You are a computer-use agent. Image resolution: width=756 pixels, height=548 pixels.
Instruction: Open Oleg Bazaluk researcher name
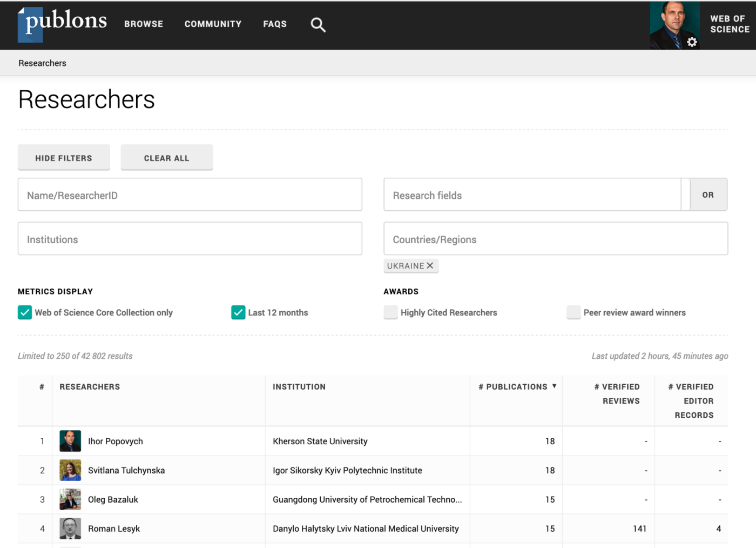click(x=113, y=499)
